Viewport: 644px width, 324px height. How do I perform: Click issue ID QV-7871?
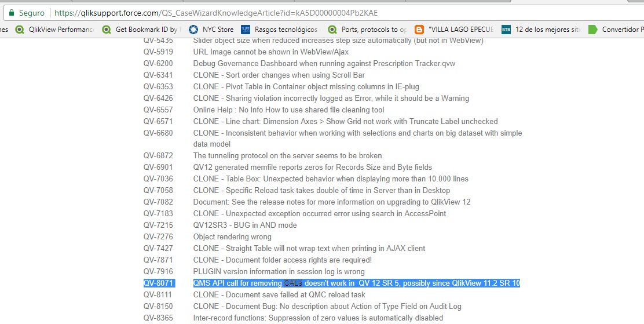(158, 260)
